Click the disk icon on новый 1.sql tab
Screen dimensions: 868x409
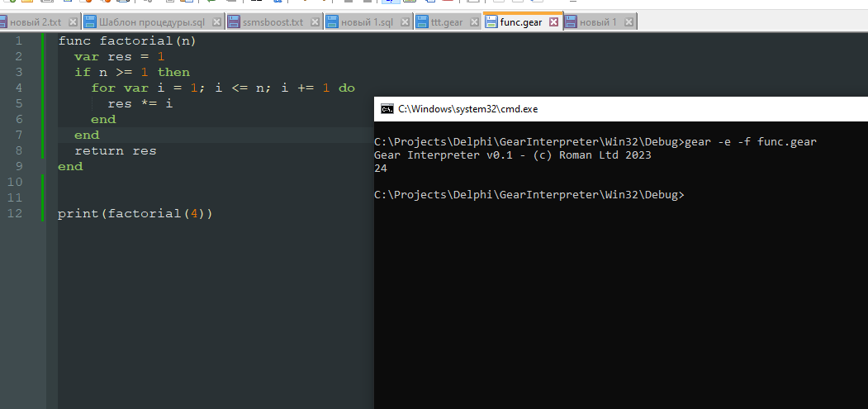click(333, 22)
